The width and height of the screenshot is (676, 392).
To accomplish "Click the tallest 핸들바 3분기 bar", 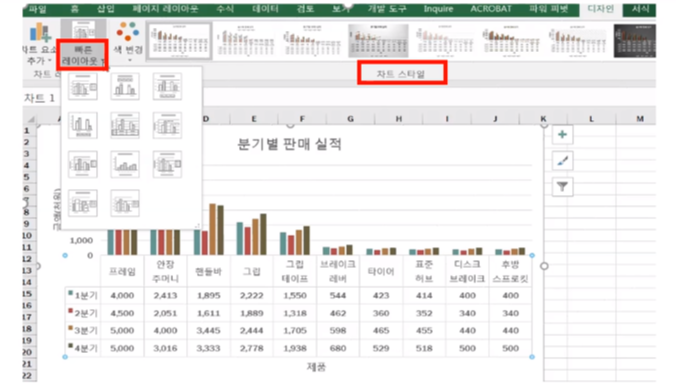I will (x=213, y=229).
